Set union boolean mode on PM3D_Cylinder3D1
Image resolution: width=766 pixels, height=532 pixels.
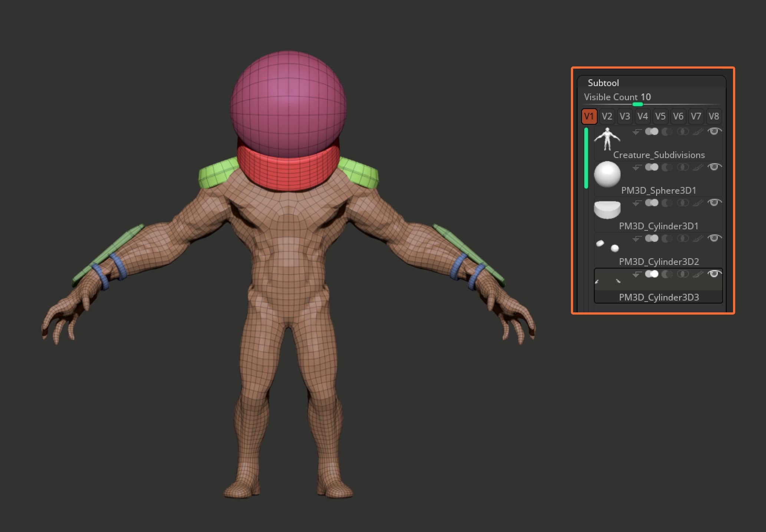click(651, 203)
